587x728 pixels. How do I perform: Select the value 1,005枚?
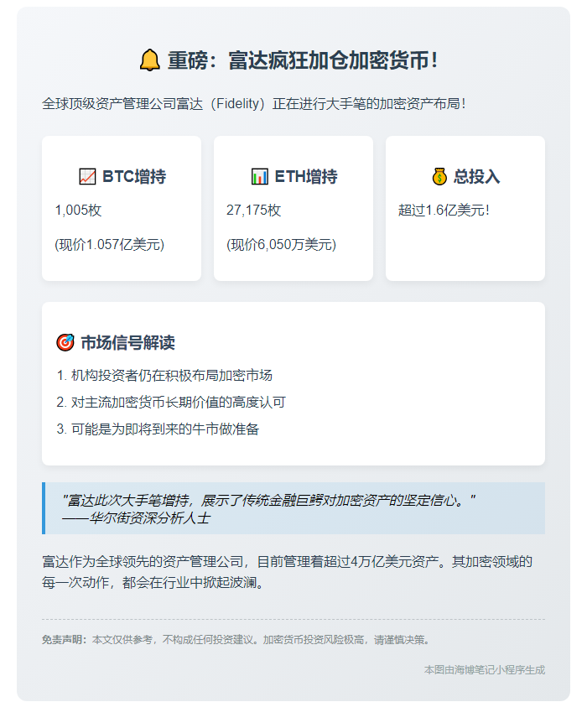tap(78, 211)
